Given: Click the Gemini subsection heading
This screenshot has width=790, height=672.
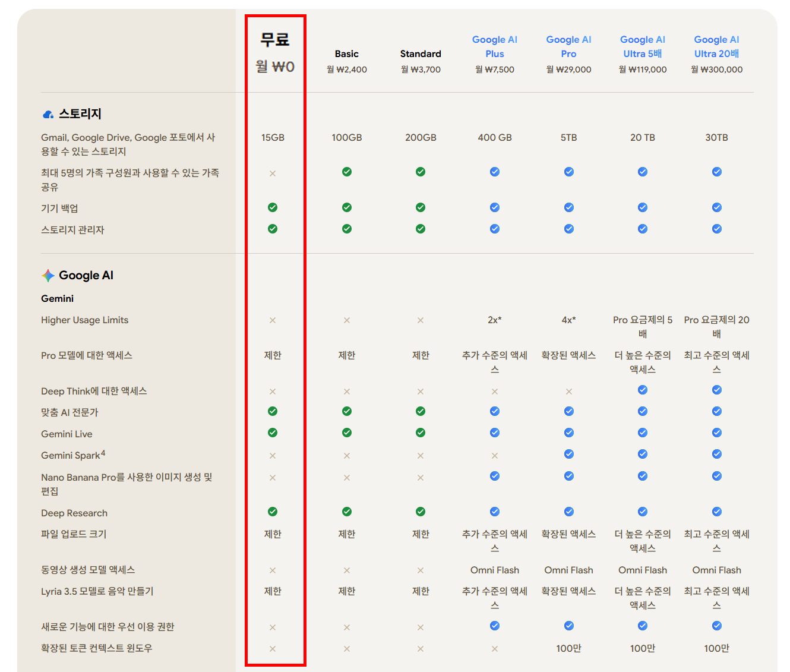Looking at the screenshot, I should pyautogui.click(x=57, y=298).
